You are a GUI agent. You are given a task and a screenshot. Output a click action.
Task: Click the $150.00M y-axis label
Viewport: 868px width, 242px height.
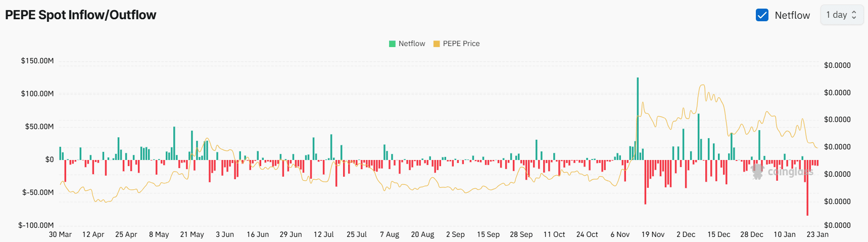click(37, 61)
